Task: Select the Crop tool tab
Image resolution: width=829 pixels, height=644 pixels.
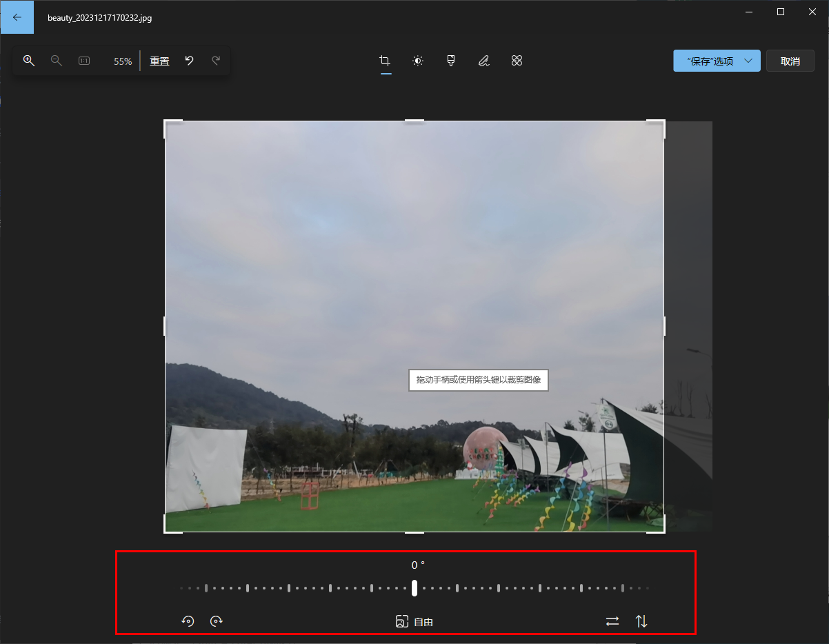Action: click(385, 61)
